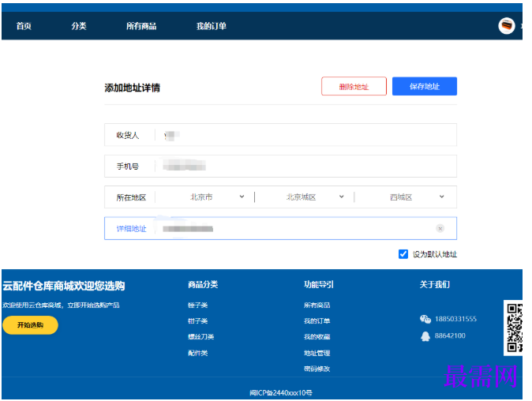Open the 螺丝刀类 category footer link

pyautogui.click(x=200, y=336)
